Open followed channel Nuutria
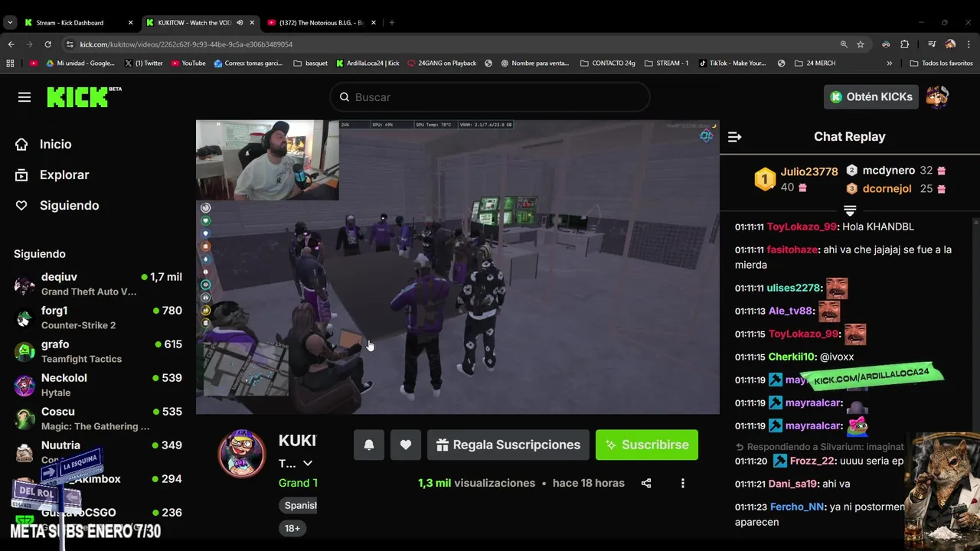 [98, 452]
